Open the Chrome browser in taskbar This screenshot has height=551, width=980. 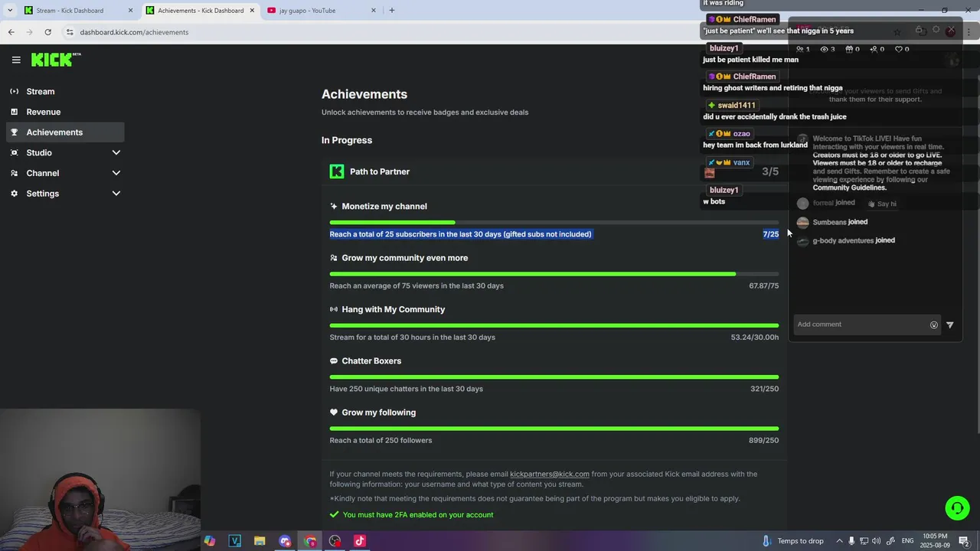click(x=310, y=541)
